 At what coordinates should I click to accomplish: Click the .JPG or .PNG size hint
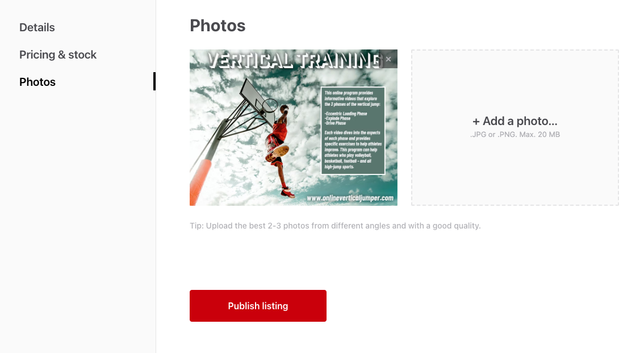point(515,134)
